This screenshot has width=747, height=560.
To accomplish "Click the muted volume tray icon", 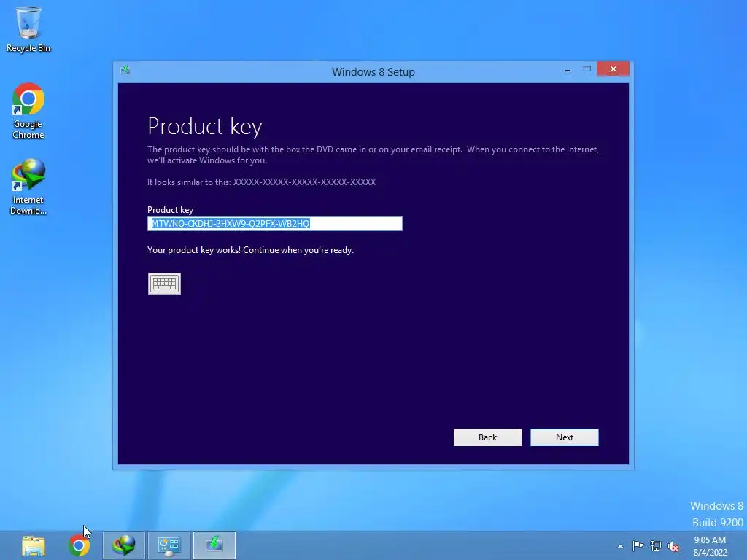I will tap(673, 546).
